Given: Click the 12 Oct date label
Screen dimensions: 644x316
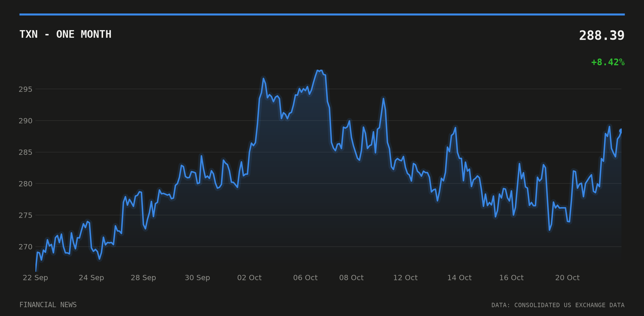Looking at the screenshot, I should [405, 278].
